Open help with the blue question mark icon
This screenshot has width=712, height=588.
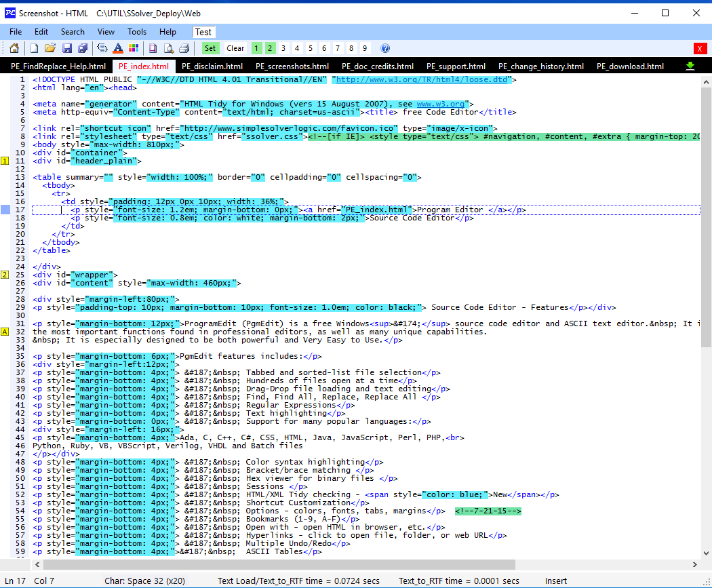click(385, 48)
